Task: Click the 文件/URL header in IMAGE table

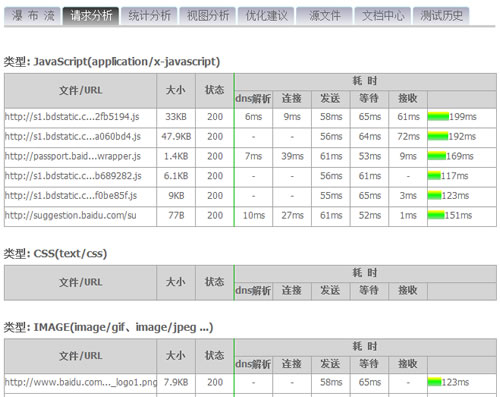Action: click(80, 356)
